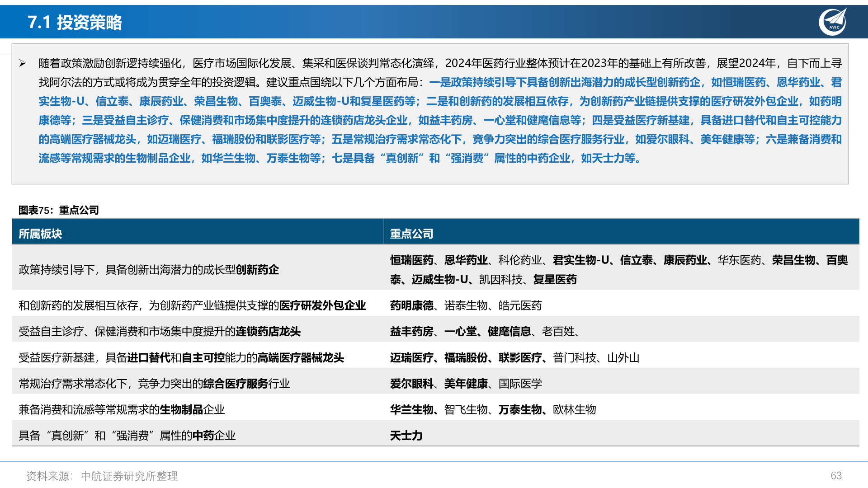Click company name 美年健康 in the table
868x488 pixels.
tap(466, 384)
